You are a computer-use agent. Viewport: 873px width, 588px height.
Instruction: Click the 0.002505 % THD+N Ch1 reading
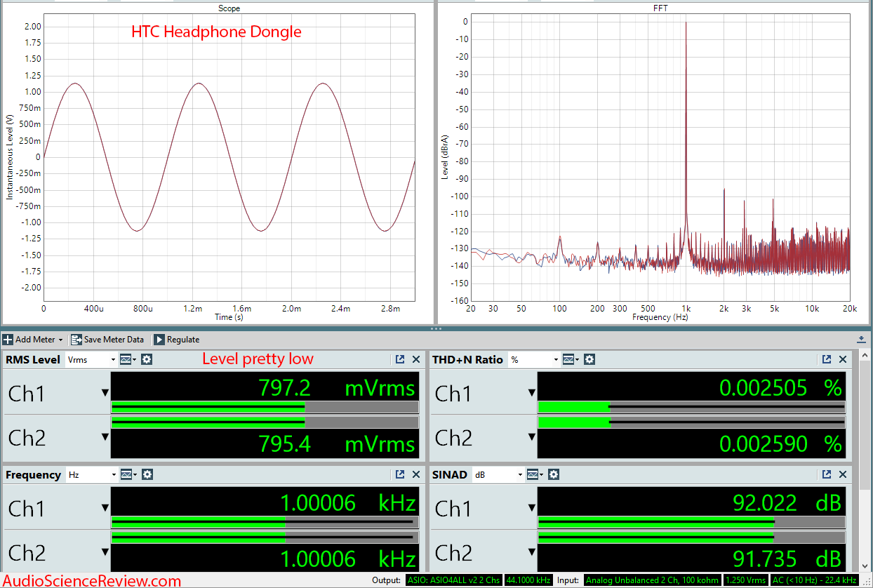[780, 387]
